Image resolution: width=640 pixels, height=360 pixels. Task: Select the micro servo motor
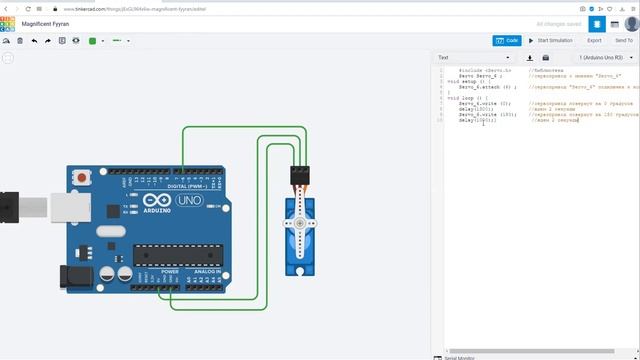[300, 237]
